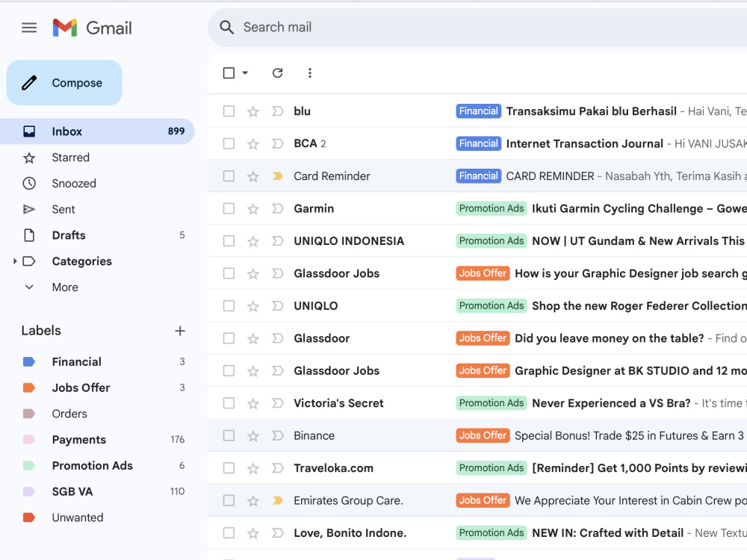Expand the Categories triangle
This screenshot has width=747, height=560.
click(15, 261)
